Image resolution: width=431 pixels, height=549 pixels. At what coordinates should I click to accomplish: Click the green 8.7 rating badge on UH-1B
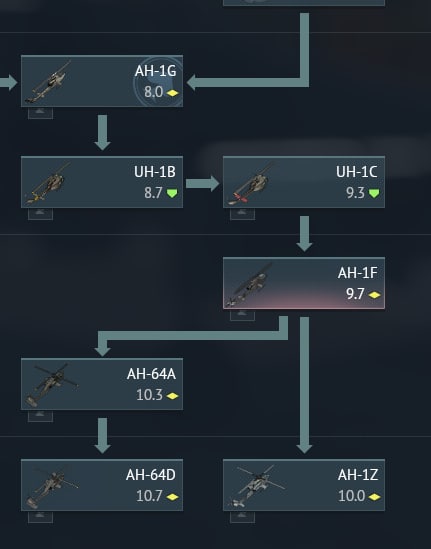172,193
